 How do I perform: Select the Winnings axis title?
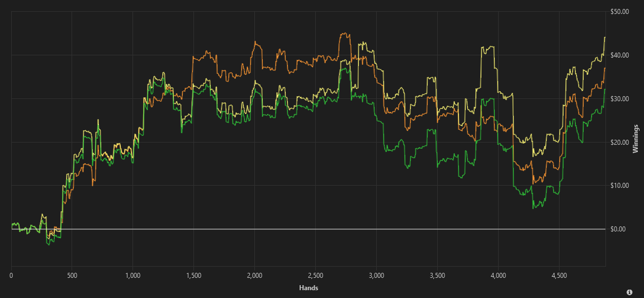(x=636, y=139)
